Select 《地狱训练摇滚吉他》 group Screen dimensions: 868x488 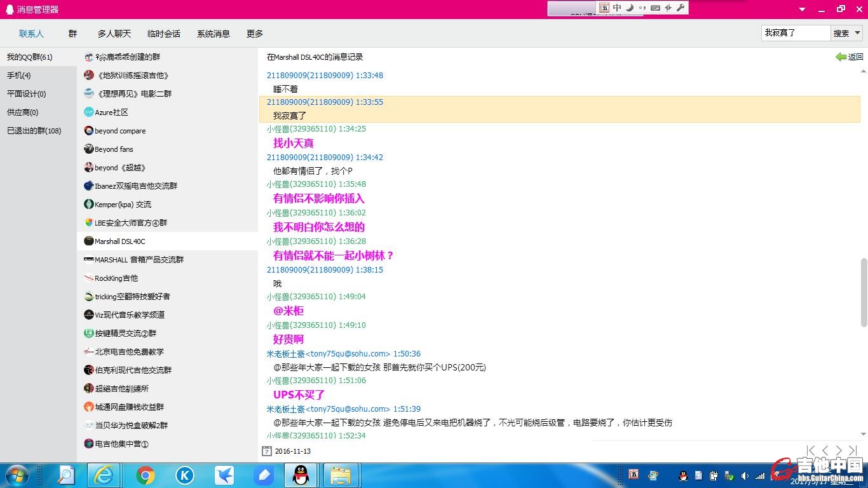168,76
